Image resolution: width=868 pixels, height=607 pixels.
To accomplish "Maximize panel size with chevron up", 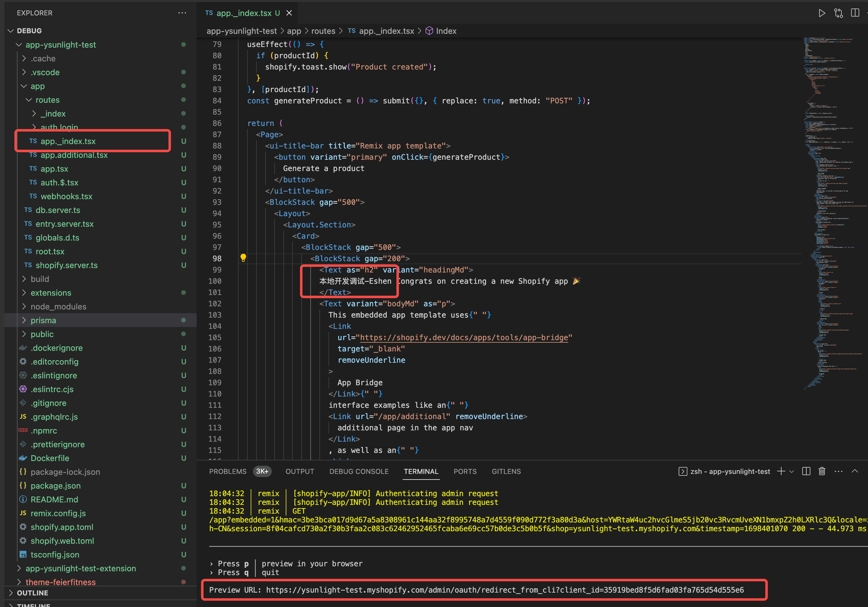I will 855,471.
